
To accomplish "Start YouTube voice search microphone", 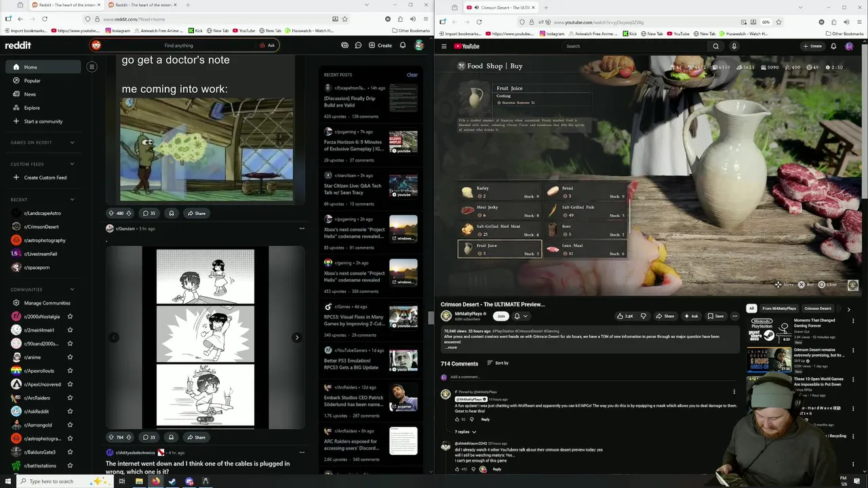I will tap(734, 46).
